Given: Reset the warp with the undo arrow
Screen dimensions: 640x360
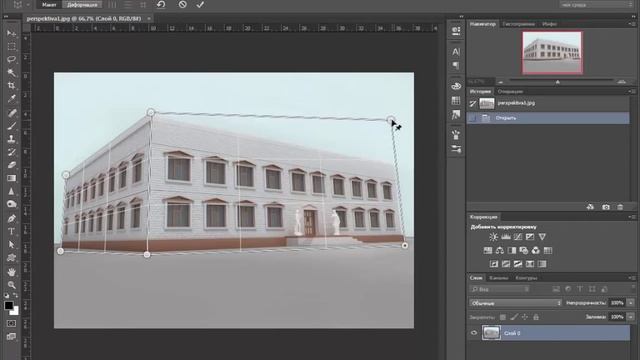Looking at the screenshot, I should (161, 4).
